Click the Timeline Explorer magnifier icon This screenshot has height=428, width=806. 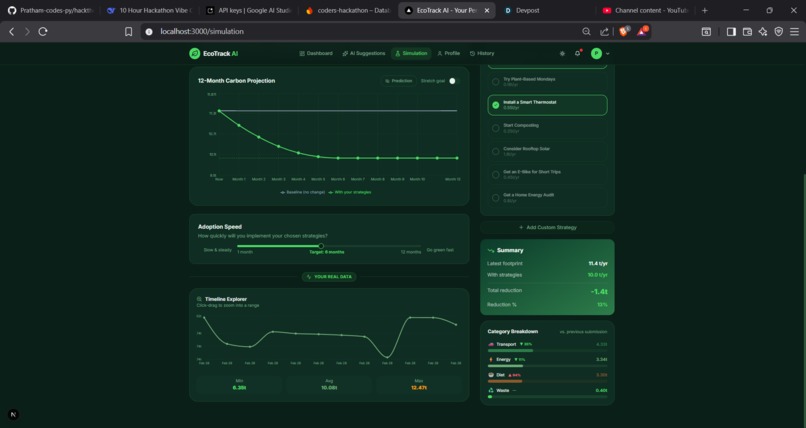pos(199,299)
